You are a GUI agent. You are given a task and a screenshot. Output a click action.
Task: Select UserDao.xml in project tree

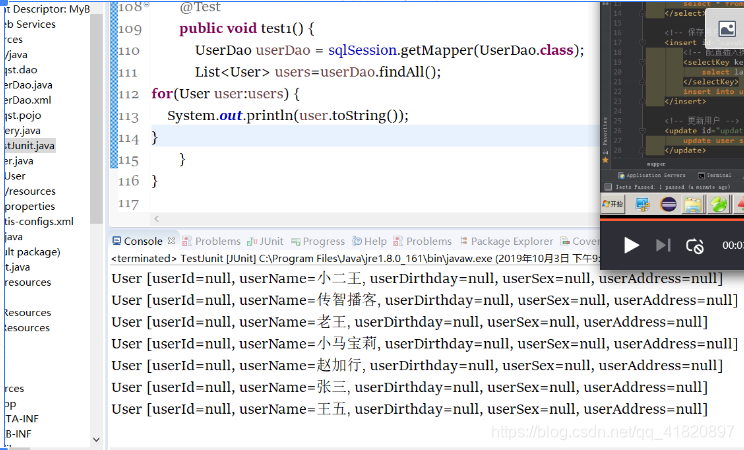click(28, 100)
